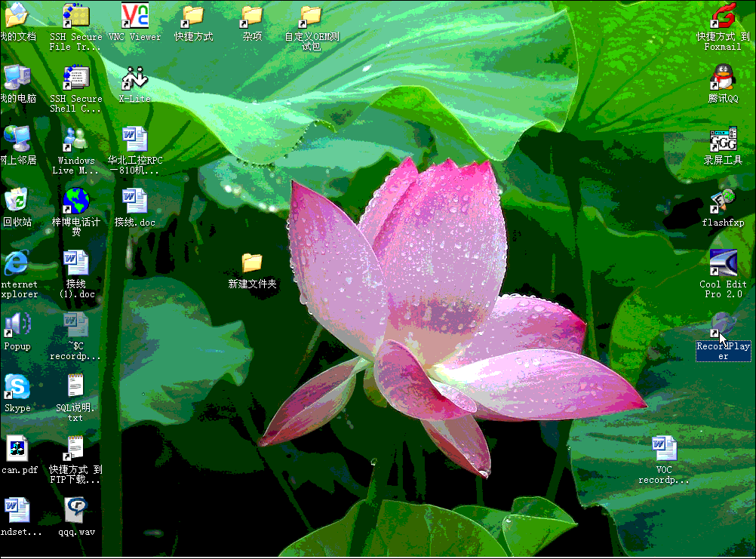Click the qqq.wav audio file
This screenshot has height=559, width=756.
click(75, 511)
